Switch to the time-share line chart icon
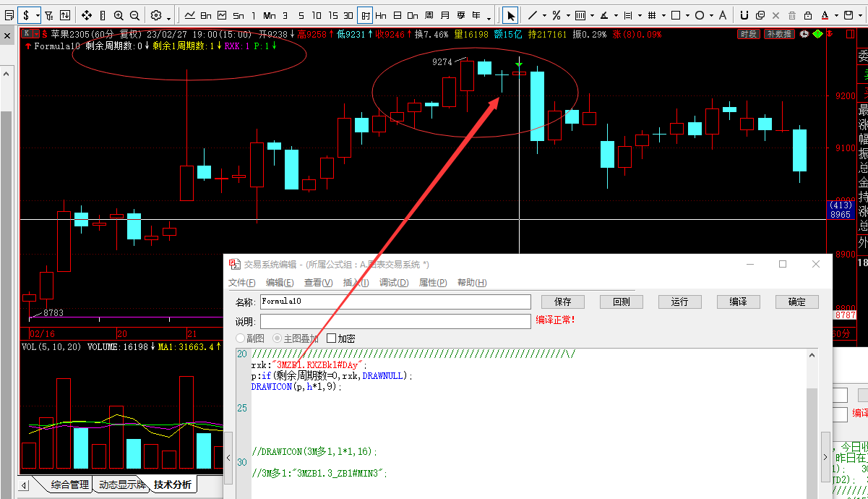The image size is (868, 499). [190, 15]
